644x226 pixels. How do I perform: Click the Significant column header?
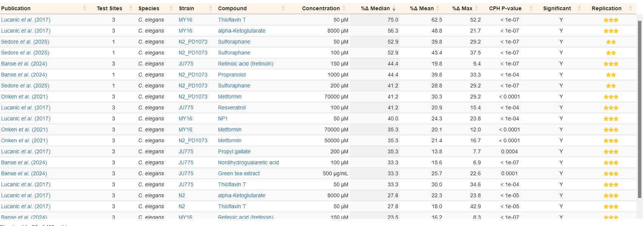557,8
